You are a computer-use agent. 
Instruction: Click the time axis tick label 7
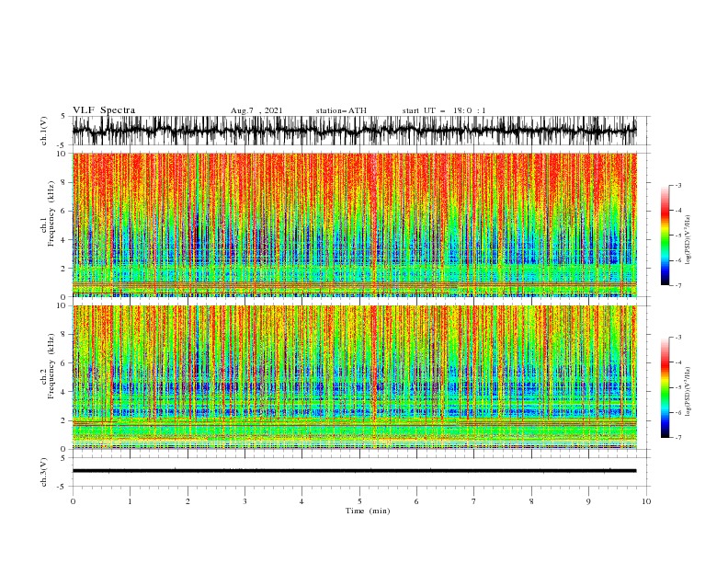pos(474,501)
